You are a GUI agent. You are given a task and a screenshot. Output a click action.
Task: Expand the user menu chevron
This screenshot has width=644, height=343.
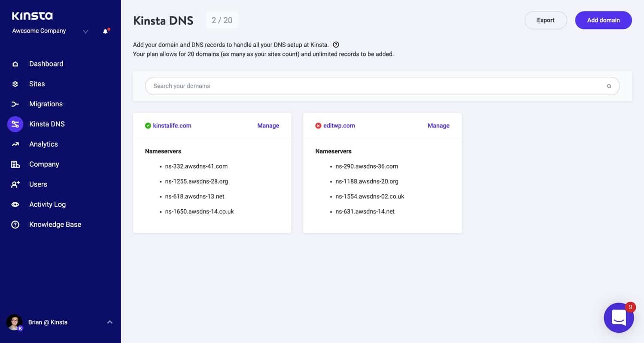(110, 322)
